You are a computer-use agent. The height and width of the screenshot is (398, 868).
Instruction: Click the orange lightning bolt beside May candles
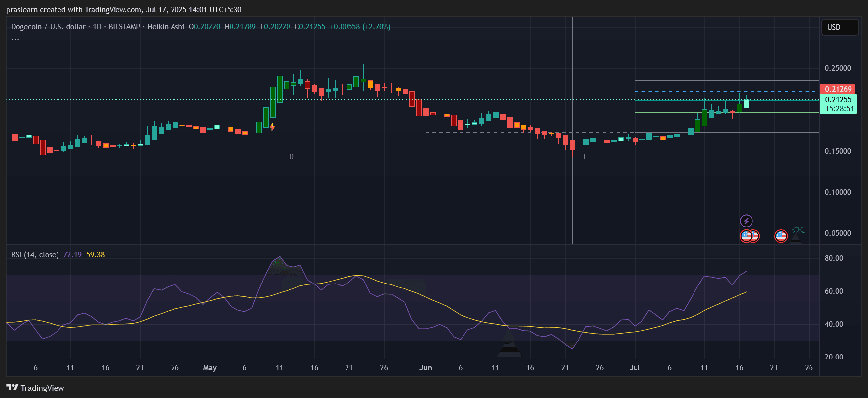(x=272, y=127)
